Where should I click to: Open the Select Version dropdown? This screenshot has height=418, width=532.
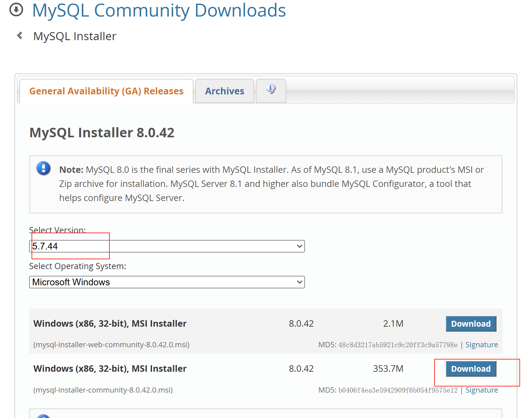pyautogui.click(x=167, y=246)
